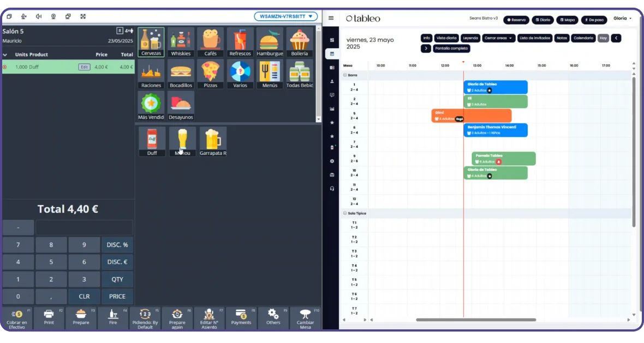The height and width of the screenshot is (343, 644).
Task: Open the Cervezas category
Action: (x=151, y=42)
